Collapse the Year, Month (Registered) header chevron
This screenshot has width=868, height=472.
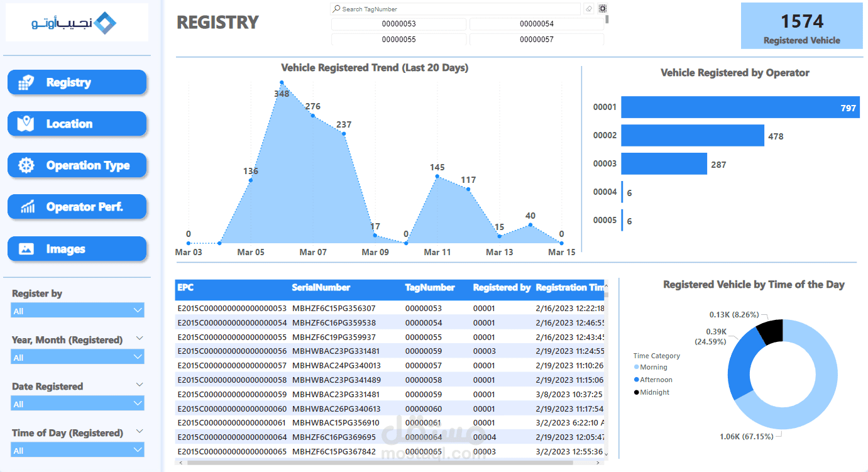click(140, 338)
